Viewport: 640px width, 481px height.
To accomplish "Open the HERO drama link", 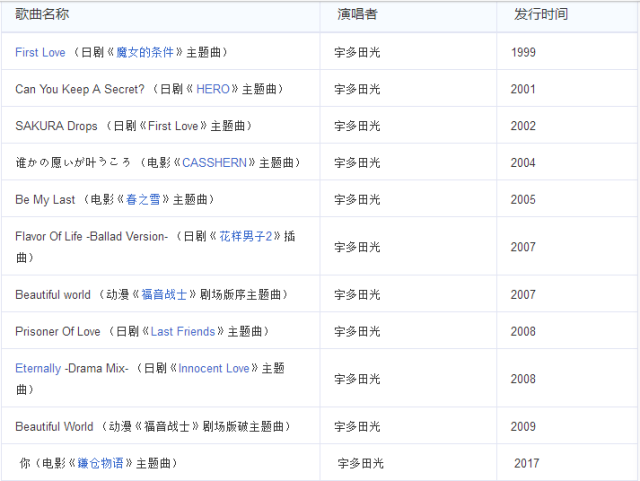I will [213, 89].
